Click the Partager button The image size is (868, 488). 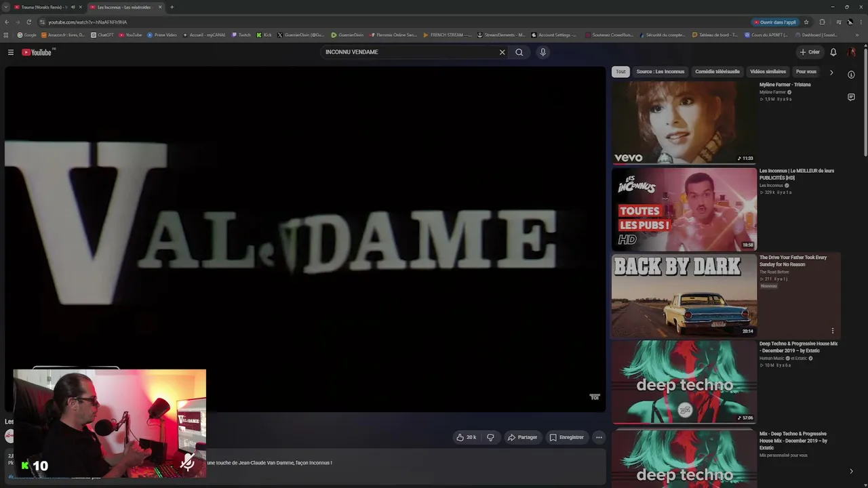click(522, 437)
